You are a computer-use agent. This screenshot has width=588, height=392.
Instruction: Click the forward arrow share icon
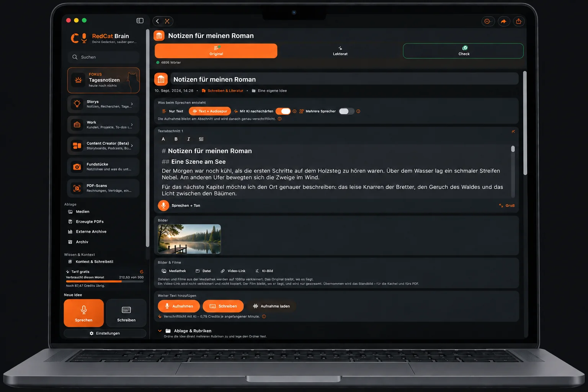[504, 21]
